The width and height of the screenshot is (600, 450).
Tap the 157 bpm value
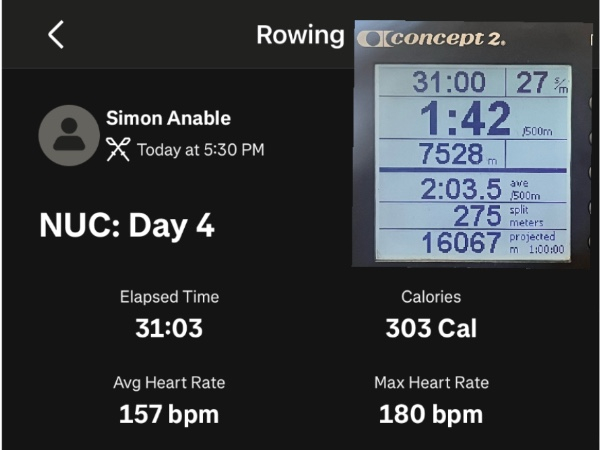[169, 413]
